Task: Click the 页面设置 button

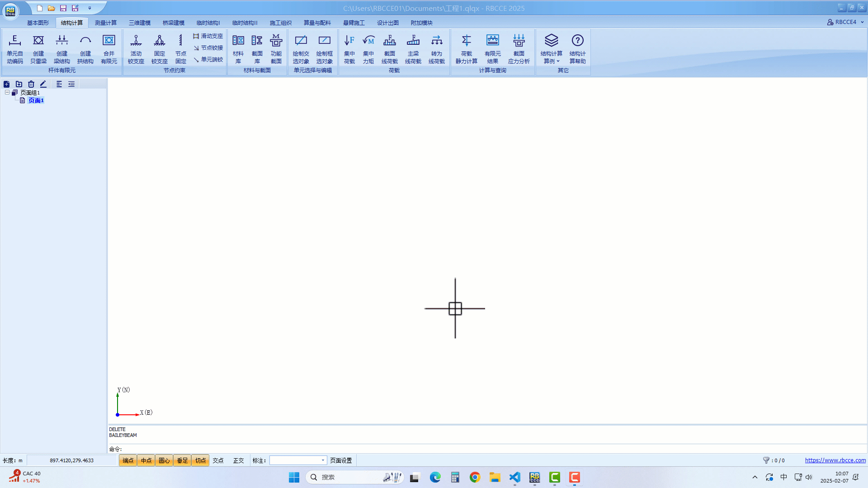Action: pyautogui.click(x=341, y=460)
